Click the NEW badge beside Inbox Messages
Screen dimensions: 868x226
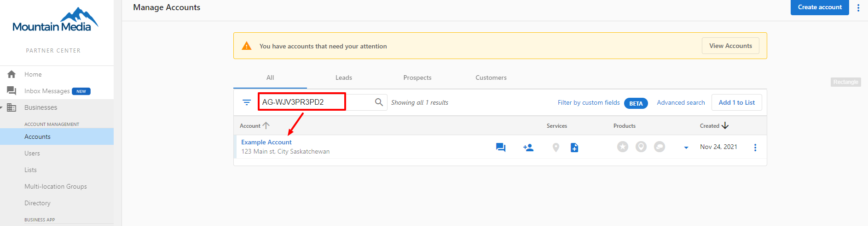coord(81,91)
